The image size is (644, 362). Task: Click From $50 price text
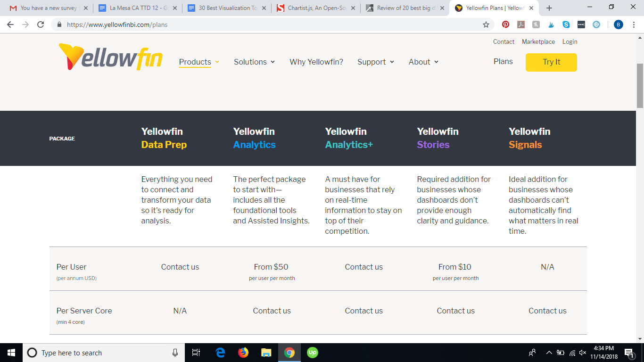click(271, 267)
